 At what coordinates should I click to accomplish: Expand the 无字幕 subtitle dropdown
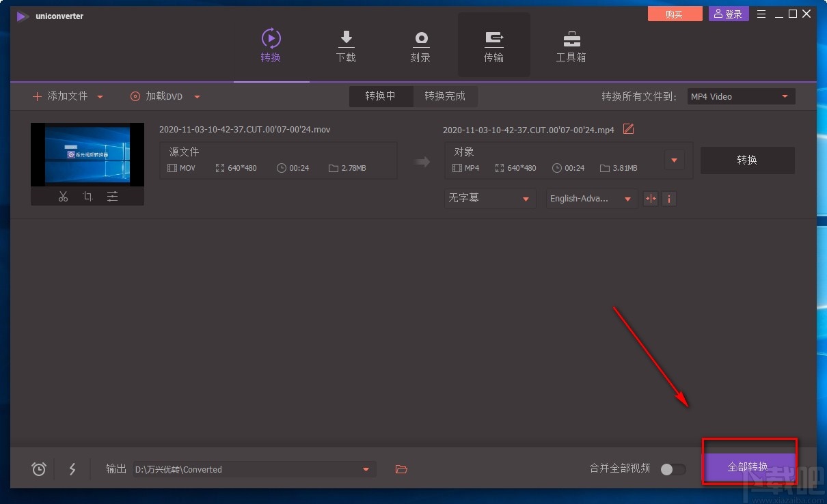coord(489,199)
